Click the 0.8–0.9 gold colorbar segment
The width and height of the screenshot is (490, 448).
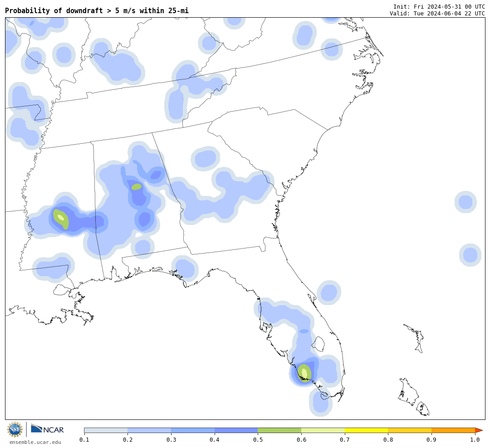[x=410, y=430]
